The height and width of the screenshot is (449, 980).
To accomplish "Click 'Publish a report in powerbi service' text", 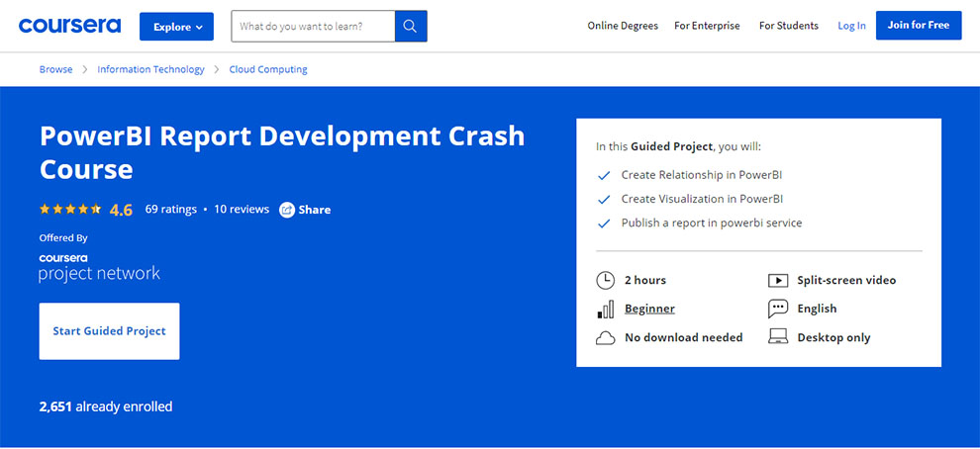I will (x=712, y=223).
